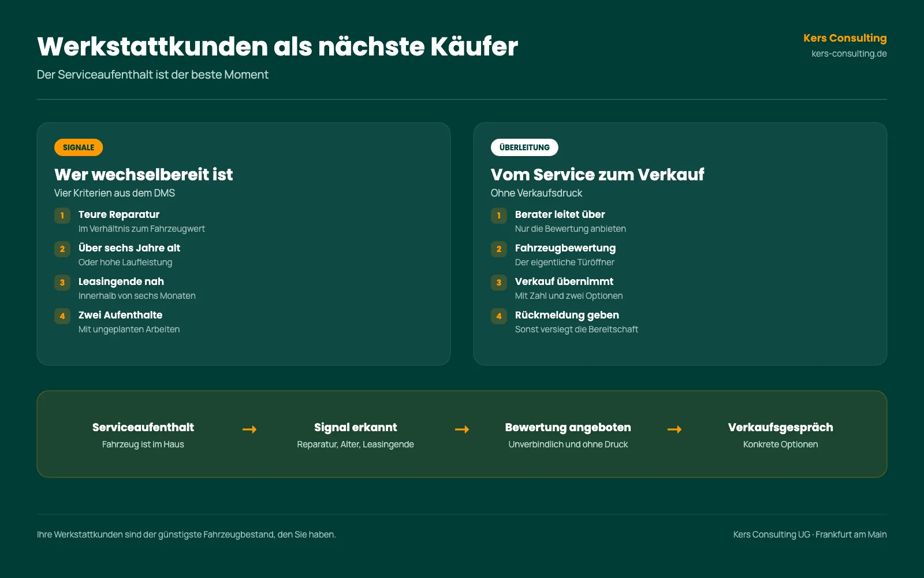The height and width of the screenshot is (578, 924).
Task: Select number 3 badge beside Verkauf übernimmt
Action: 499,283
